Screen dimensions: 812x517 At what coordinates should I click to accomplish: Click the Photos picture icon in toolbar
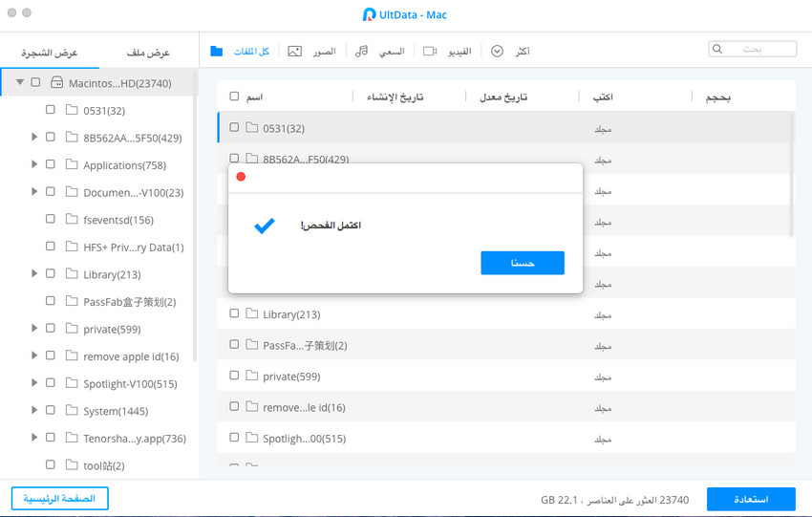point(294,51)
